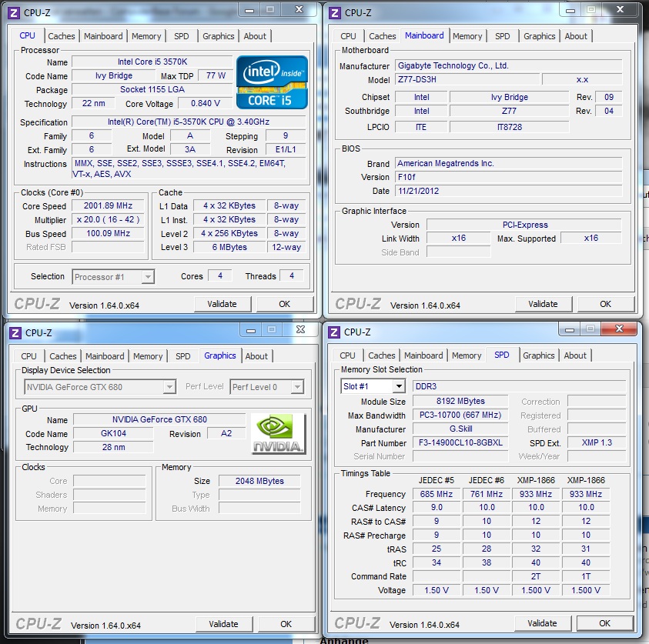
Task: Click the Core Voltage value 0.840 V
Action: click(x=206, y=103)
